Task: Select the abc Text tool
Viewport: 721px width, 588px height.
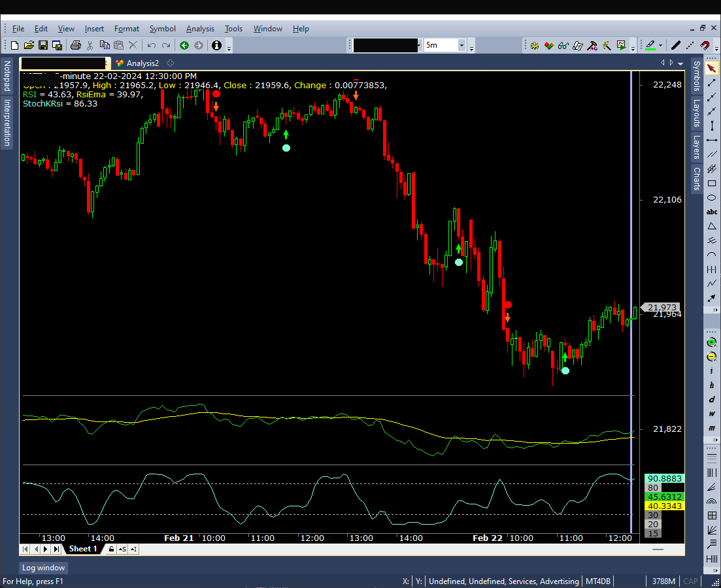Action: point(711,212)
